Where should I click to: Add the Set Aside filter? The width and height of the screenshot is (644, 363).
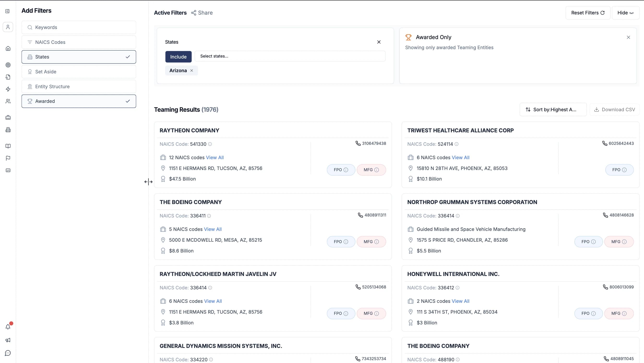[x=79, y=72]
